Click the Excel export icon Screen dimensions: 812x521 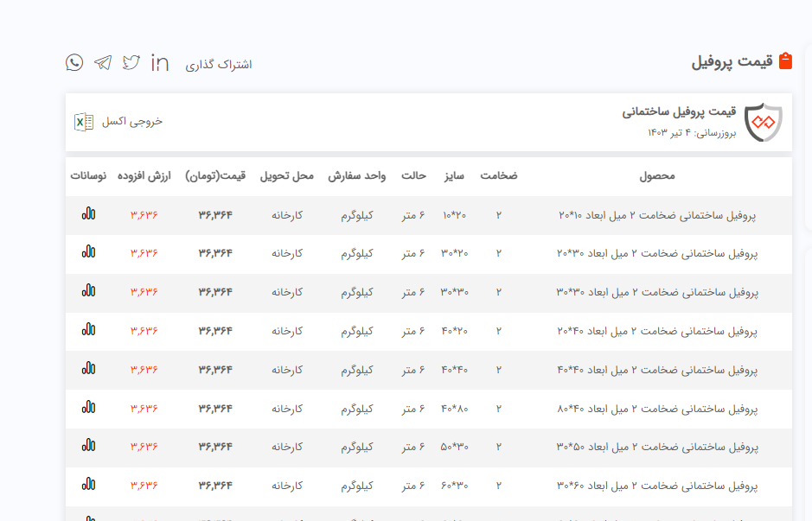(x=83, y=122)
